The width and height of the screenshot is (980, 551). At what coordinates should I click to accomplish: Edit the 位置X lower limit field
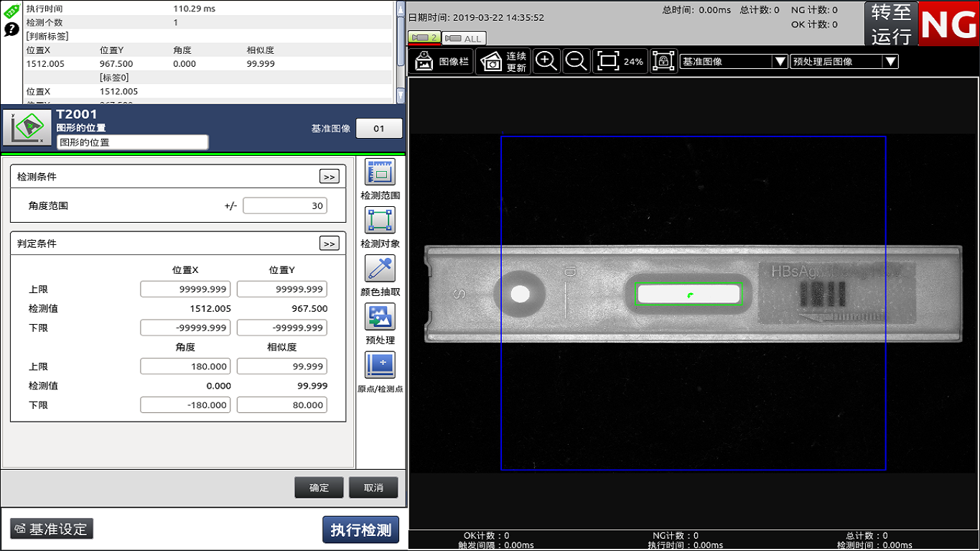coord(186,328)
